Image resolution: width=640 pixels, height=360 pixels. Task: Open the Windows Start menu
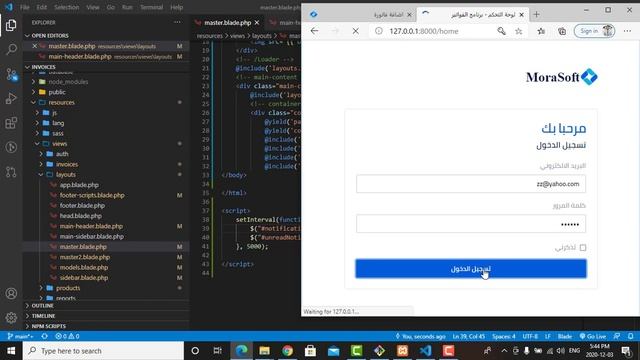(x=11, y=351)
